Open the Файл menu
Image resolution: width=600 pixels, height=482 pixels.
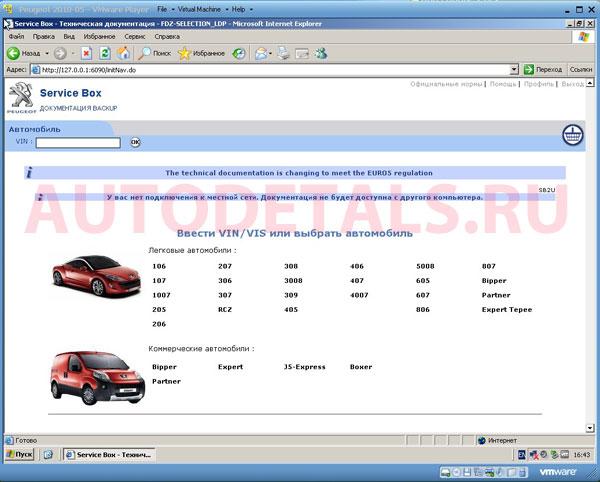16,36
